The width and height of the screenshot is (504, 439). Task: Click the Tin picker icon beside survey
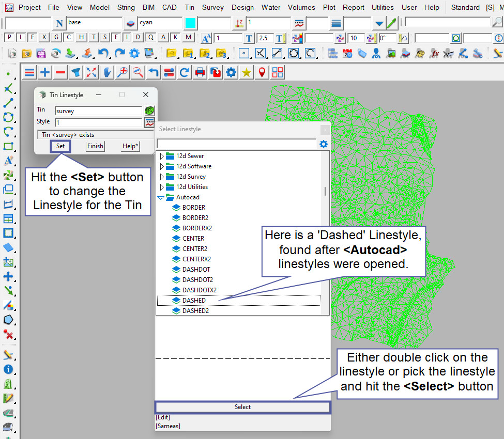point(149,111)
